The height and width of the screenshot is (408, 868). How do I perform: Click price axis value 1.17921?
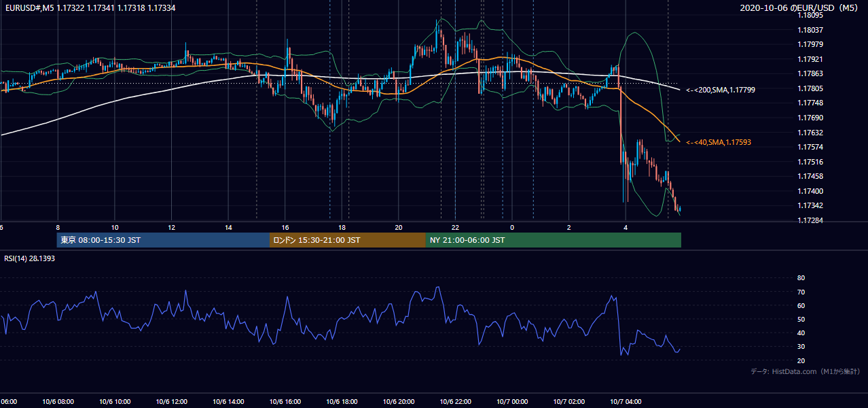click(x=810, y=59)
